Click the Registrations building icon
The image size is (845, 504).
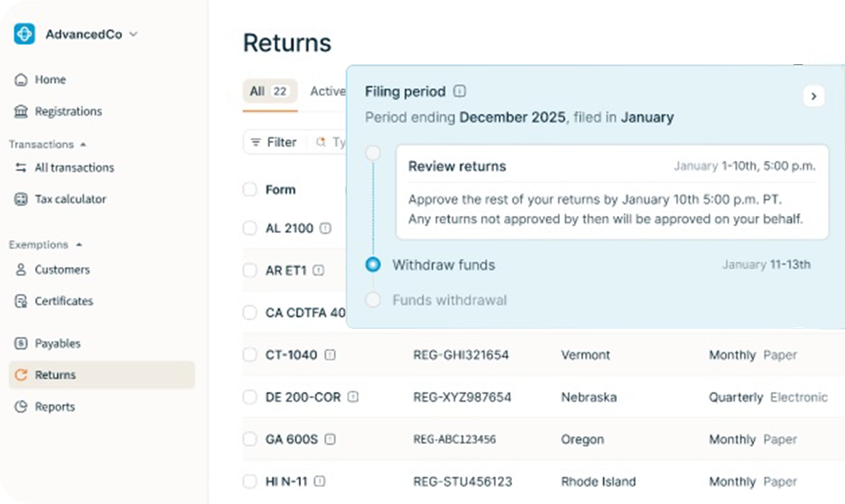pyautogui.click(x=21, y=112)
